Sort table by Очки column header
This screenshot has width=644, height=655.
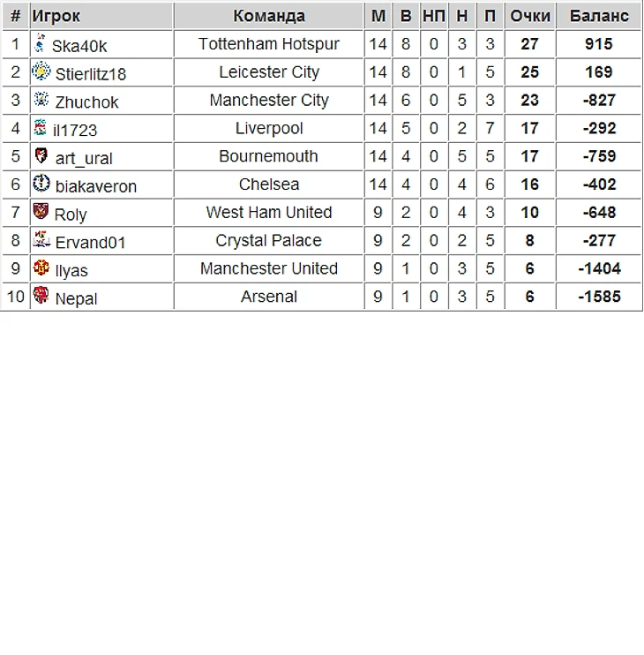pyautogui.click(x=530, y=16)
